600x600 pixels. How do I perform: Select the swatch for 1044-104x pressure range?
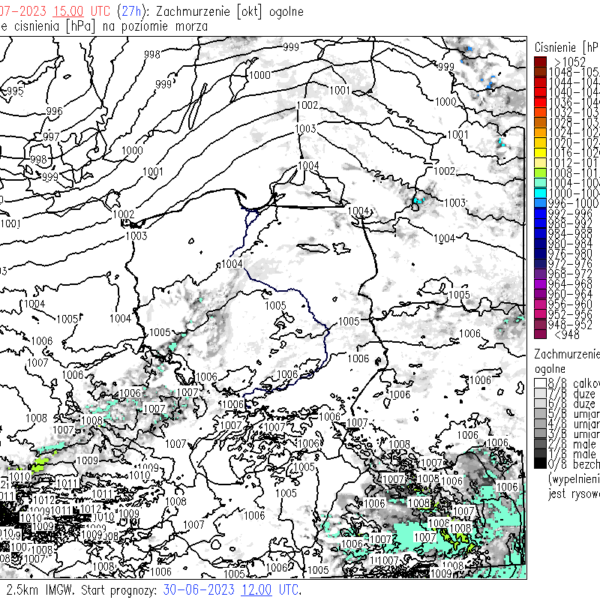pos(540,82)
